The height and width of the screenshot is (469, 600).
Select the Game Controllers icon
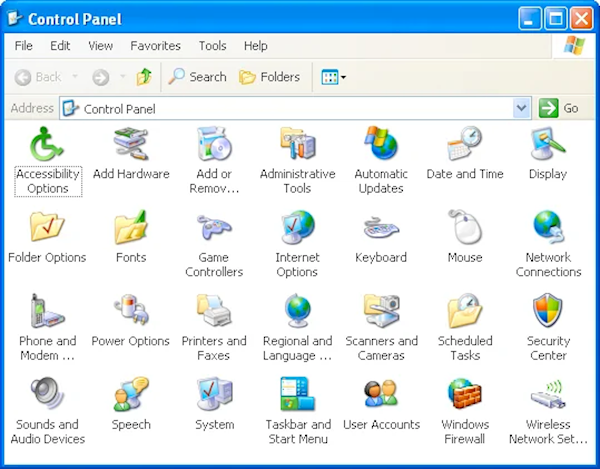coord(214,229)
